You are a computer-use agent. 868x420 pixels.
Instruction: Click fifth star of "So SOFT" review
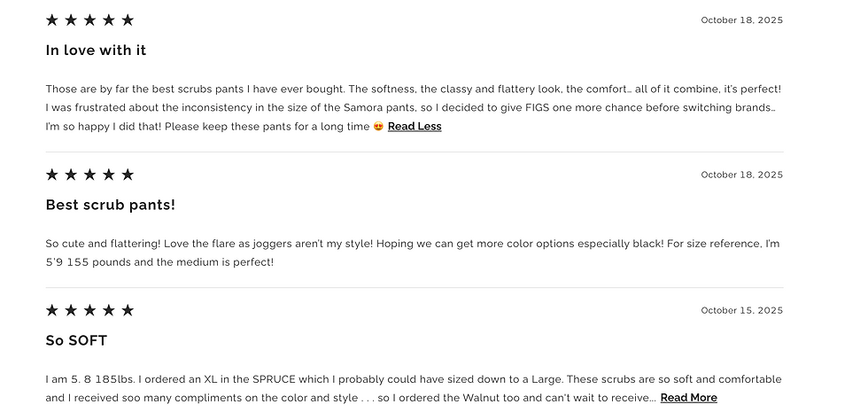click(128, 310)
